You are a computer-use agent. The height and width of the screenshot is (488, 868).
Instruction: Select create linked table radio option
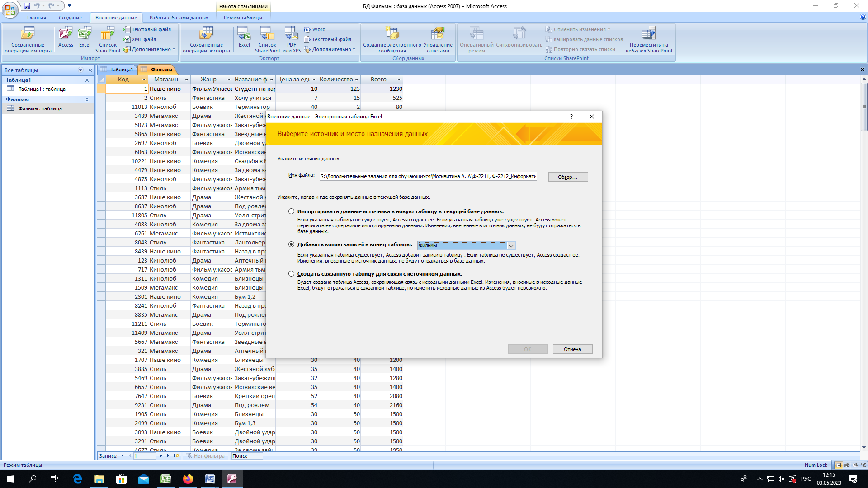coord(291,274)
